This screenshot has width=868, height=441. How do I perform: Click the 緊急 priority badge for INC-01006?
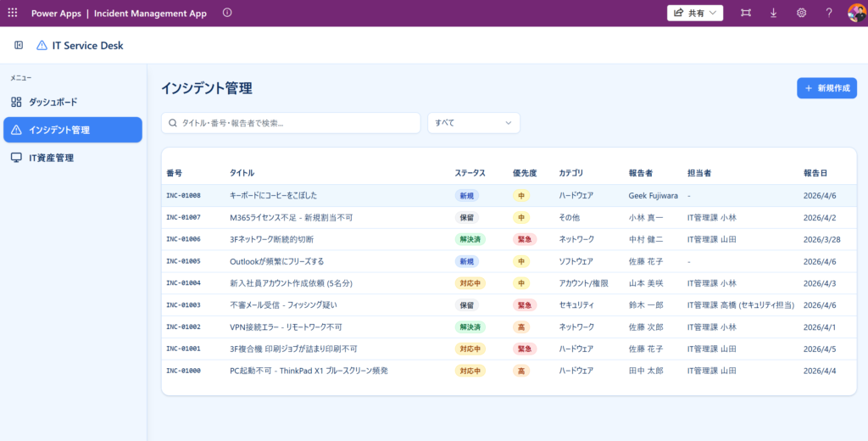(x=525, y=239)
